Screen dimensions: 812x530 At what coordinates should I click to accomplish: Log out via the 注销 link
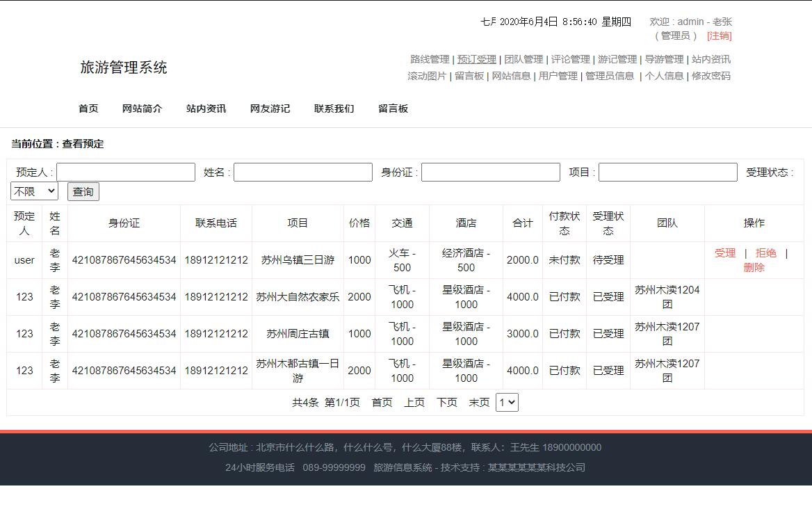click(720, 35)
